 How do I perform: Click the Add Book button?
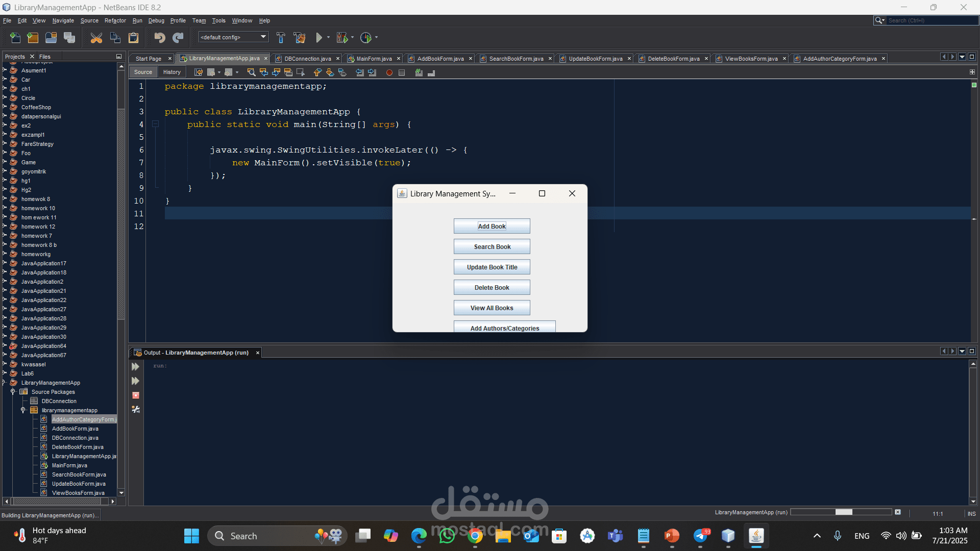[x=492, y=226]
